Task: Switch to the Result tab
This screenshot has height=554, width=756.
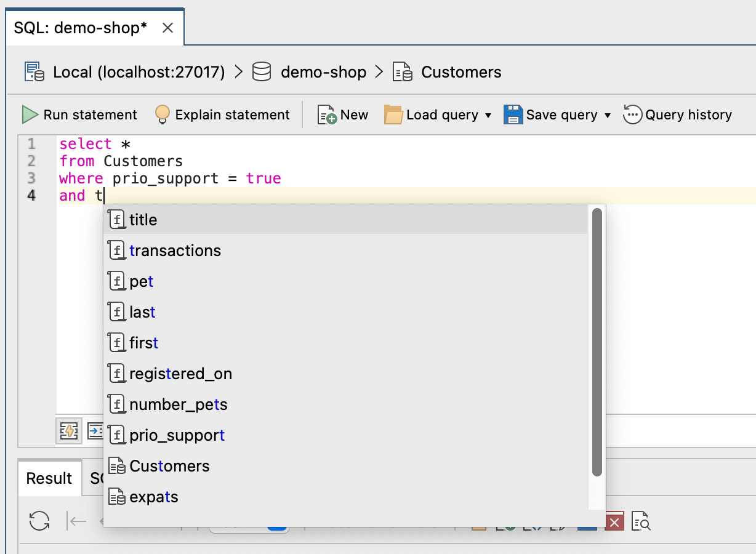Action: click(49, 478)
